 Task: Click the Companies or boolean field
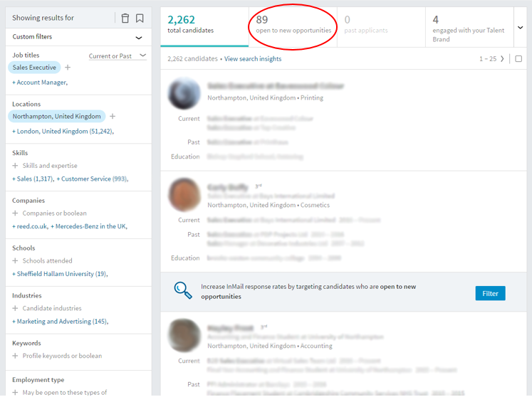(x=55, y=213)
